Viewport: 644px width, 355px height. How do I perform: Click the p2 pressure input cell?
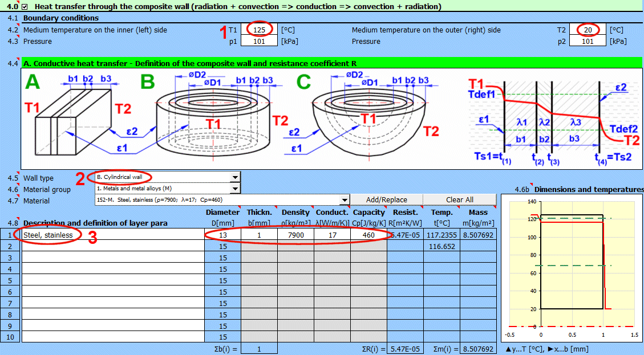[588, 41]
